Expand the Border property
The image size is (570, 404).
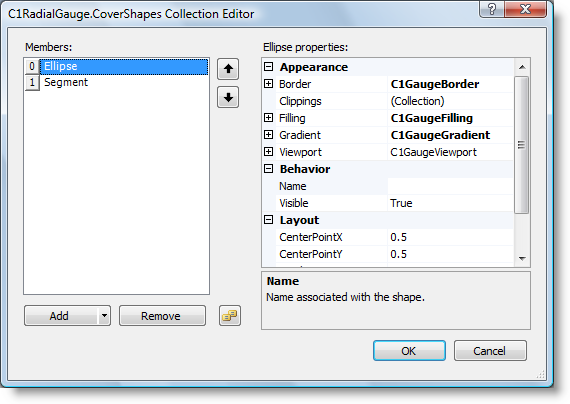[268, 84]
